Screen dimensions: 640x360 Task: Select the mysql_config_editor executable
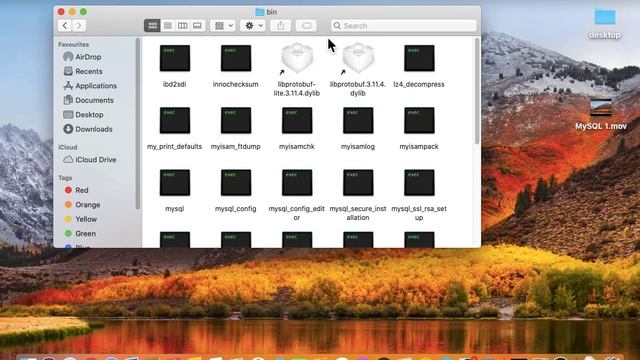pos(297,182)
